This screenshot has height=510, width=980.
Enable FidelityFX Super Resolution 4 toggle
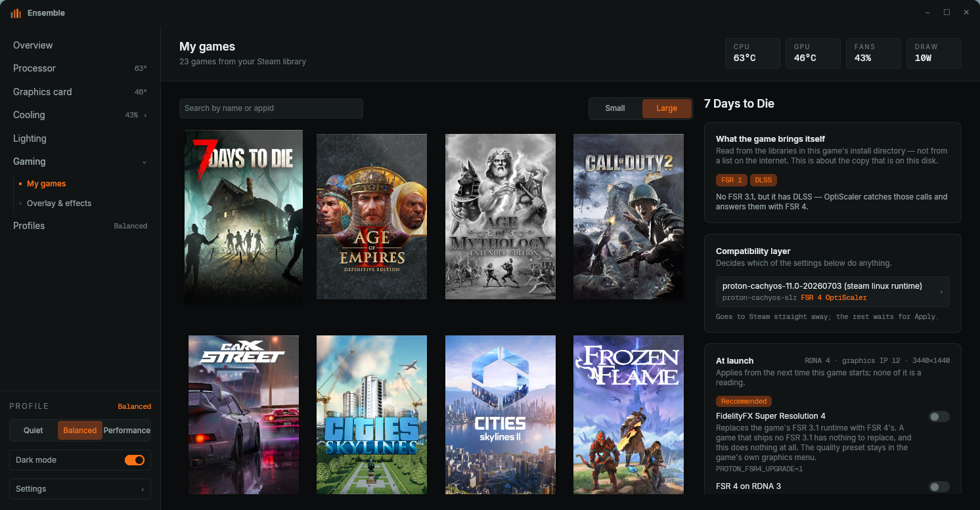tap(939, 417)
